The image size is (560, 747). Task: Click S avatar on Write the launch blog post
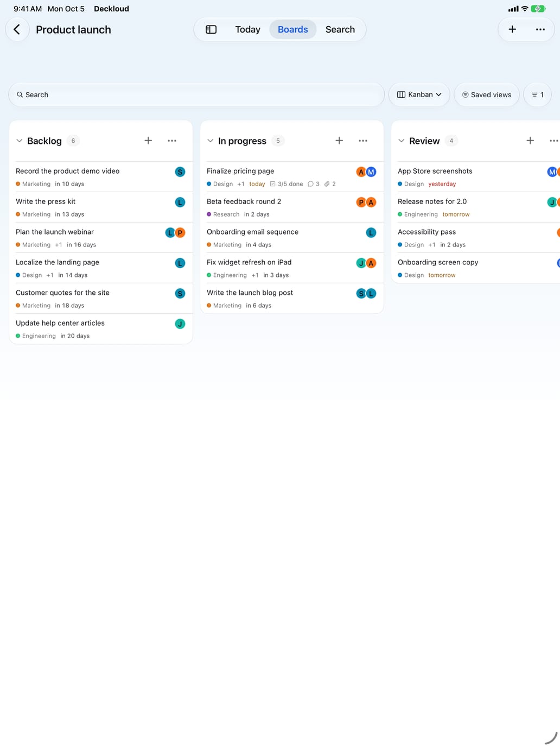[x=361, y=293]
